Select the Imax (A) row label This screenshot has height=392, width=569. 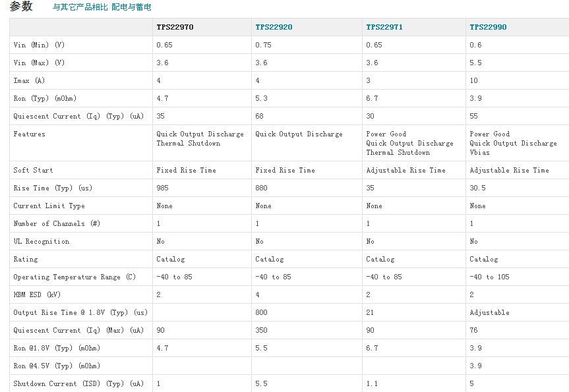click(x=29, y=80)
